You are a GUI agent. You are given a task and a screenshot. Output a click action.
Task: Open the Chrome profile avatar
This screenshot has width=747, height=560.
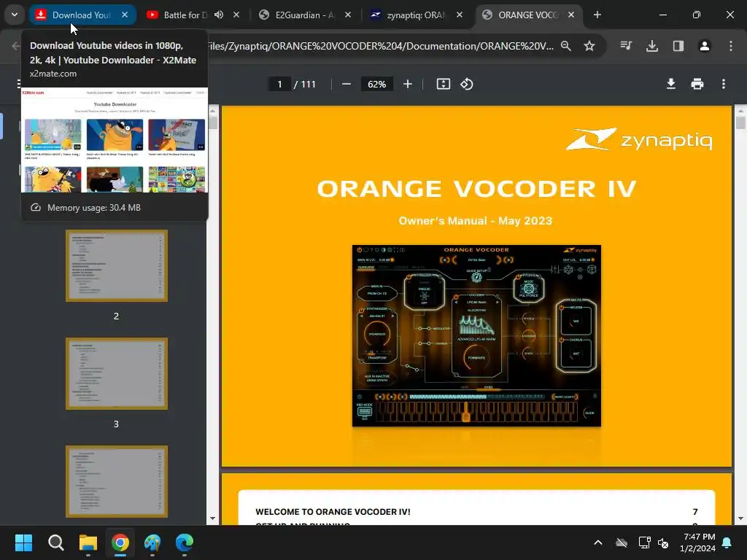tap(705, 46)
